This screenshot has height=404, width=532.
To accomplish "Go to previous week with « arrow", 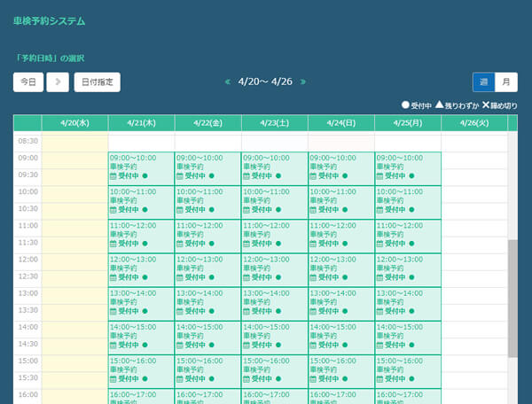I will 229,82.
